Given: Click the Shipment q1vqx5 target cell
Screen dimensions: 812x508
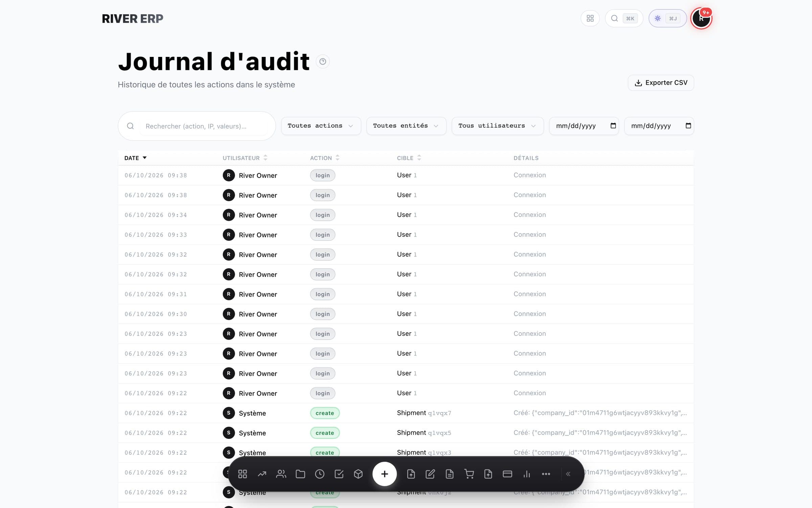Looking at the screenshot, I should 424,432.
